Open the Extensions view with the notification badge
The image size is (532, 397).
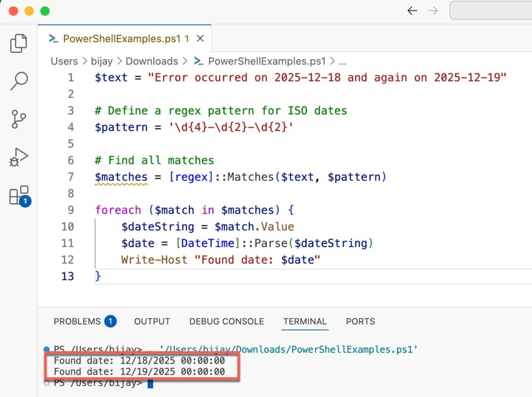[x=18, y=194]
